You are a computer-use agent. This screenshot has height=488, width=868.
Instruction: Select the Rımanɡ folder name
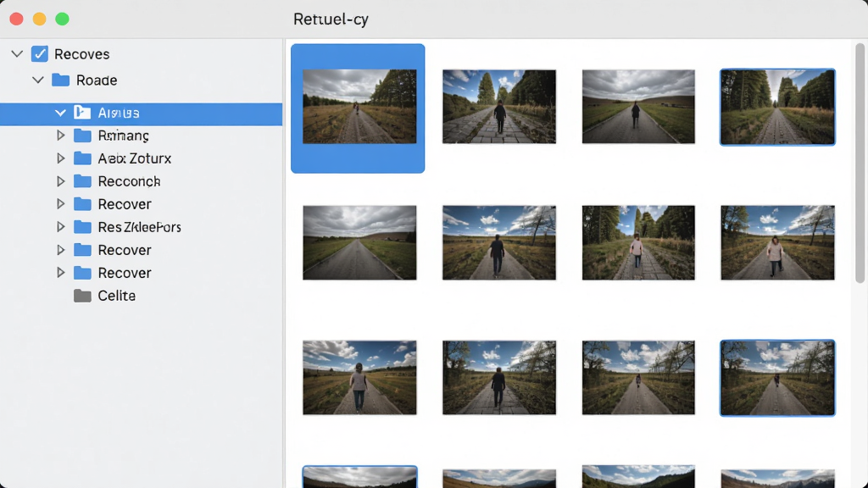pyautogui.click(x=124, y=136)
